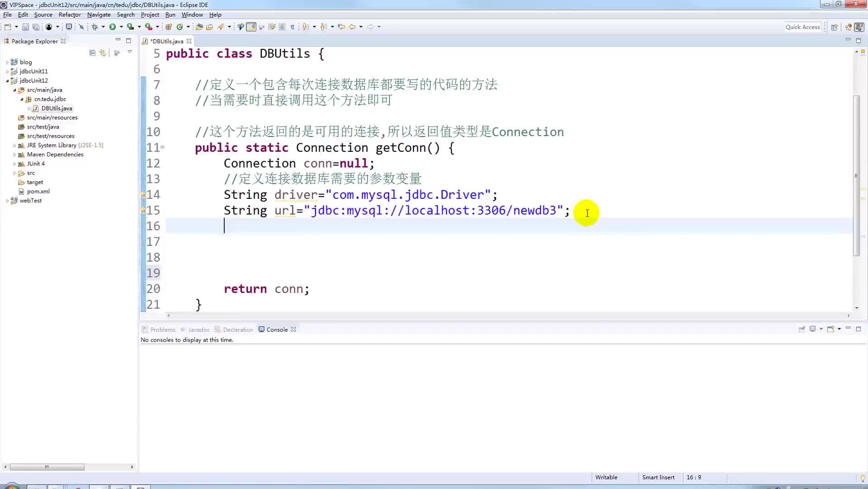
Task: Click the editor vertical scrollbar thumb
Action: pyautogui.click(x=856, y=175)
